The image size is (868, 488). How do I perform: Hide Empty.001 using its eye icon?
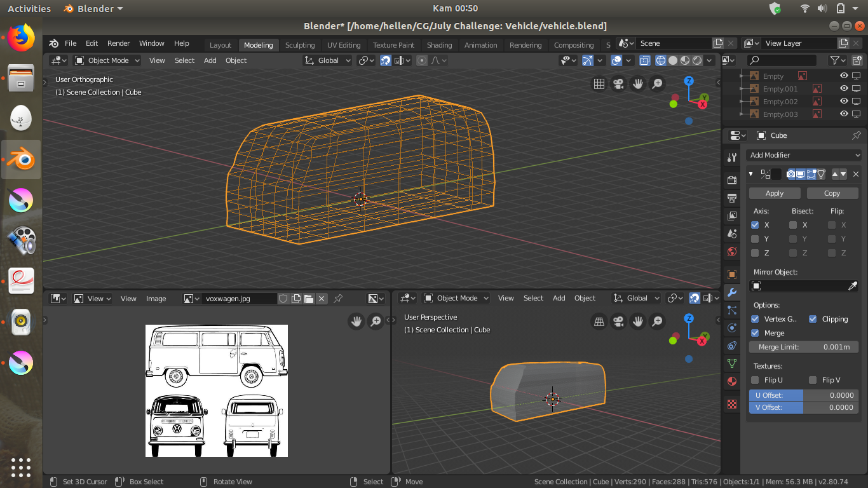[x=844, y=89]
